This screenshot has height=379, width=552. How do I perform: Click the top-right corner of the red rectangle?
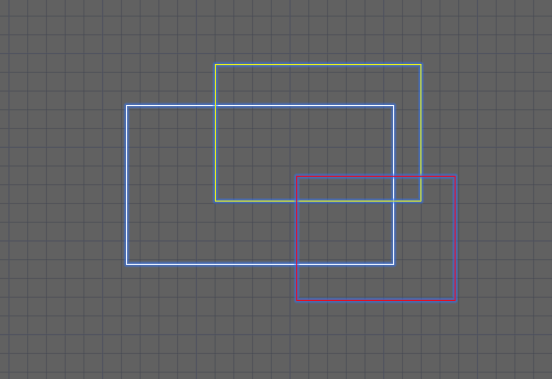456,177
